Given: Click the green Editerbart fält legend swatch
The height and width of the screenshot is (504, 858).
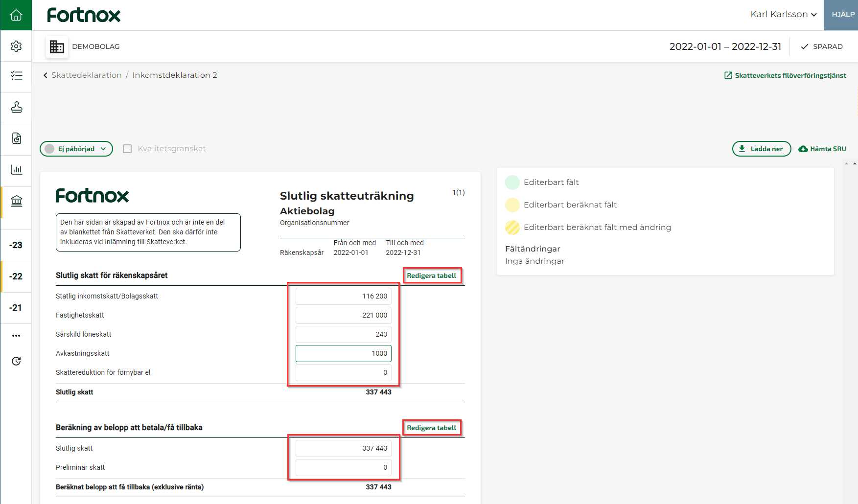Looking at the screenshot, I should coord(512,183).
